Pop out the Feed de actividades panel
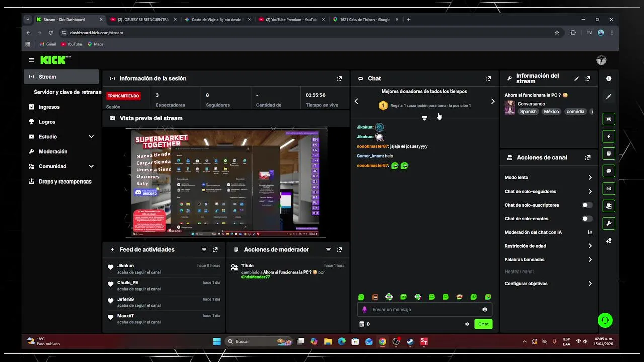 (215, 250)
